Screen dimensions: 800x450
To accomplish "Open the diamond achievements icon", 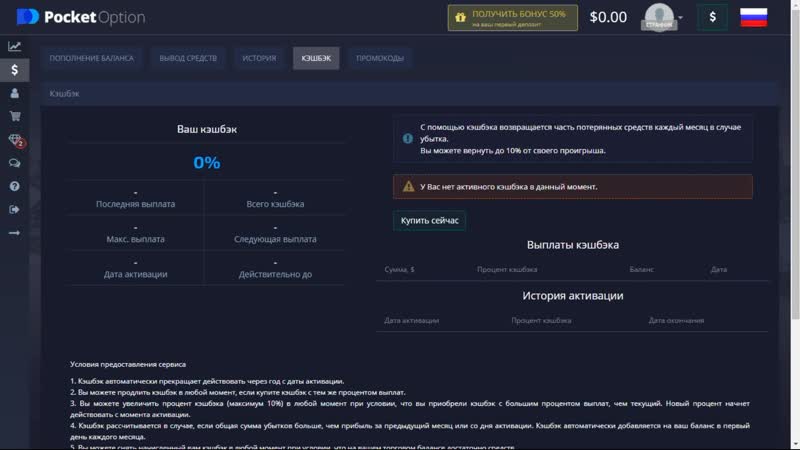I will click(15, 140).
